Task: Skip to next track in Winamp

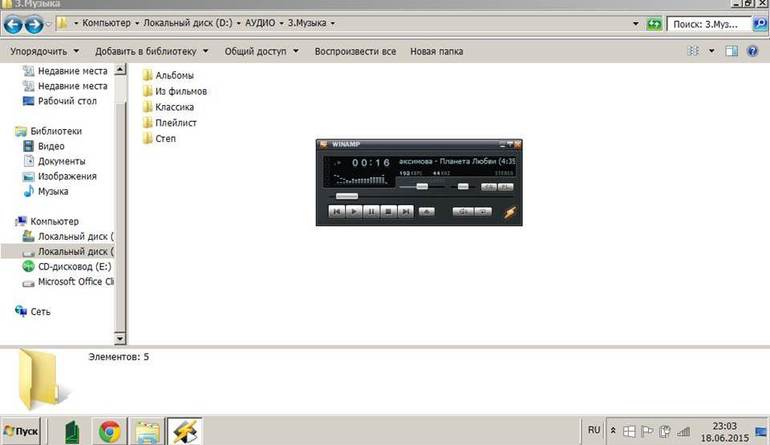Action: point(405,212)
